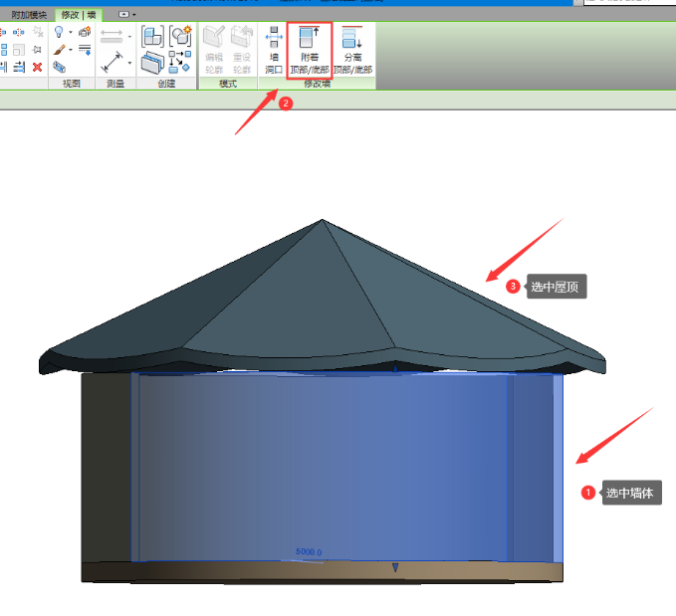Viewport: 676px width, 616px height.
Task: Click the Create Parts icon
Action: click(152, 63)
